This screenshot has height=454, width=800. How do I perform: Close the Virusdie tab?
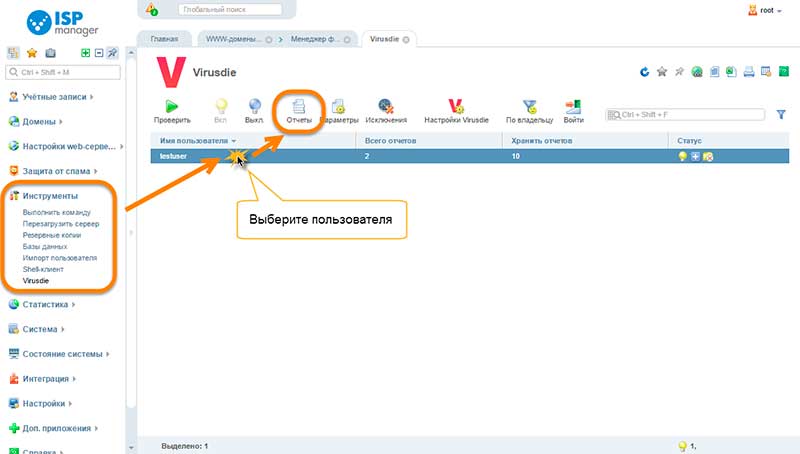pos(406,39)
